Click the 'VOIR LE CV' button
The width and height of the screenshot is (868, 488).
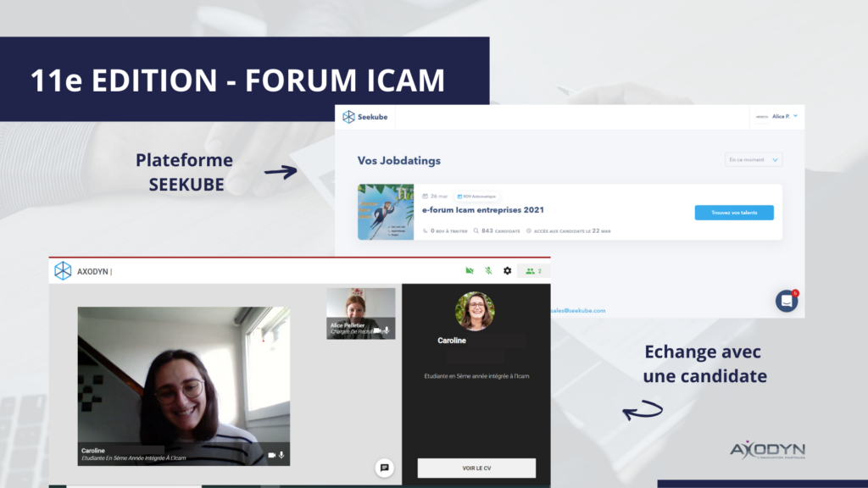point(476,468)
